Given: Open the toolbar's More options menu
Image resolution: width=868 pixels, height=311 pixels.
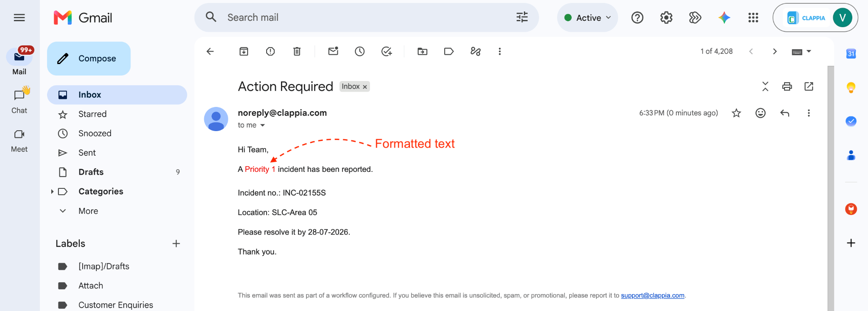Looking at the screenshot, I should point(500,51).
